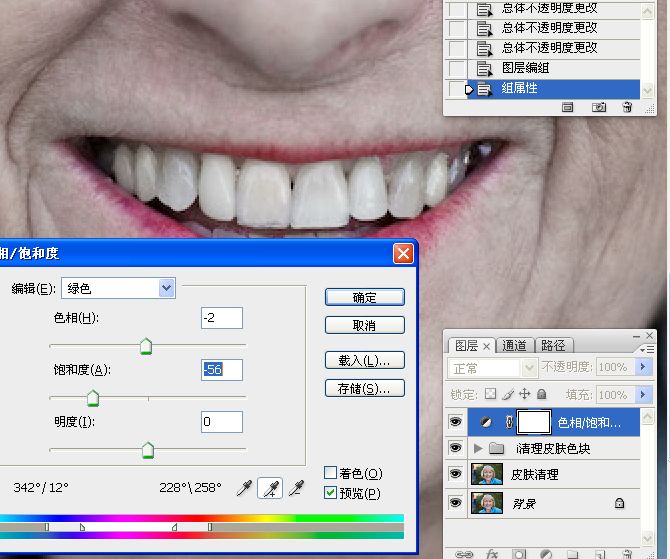Select 图层编组 history state

click(554, 68)
